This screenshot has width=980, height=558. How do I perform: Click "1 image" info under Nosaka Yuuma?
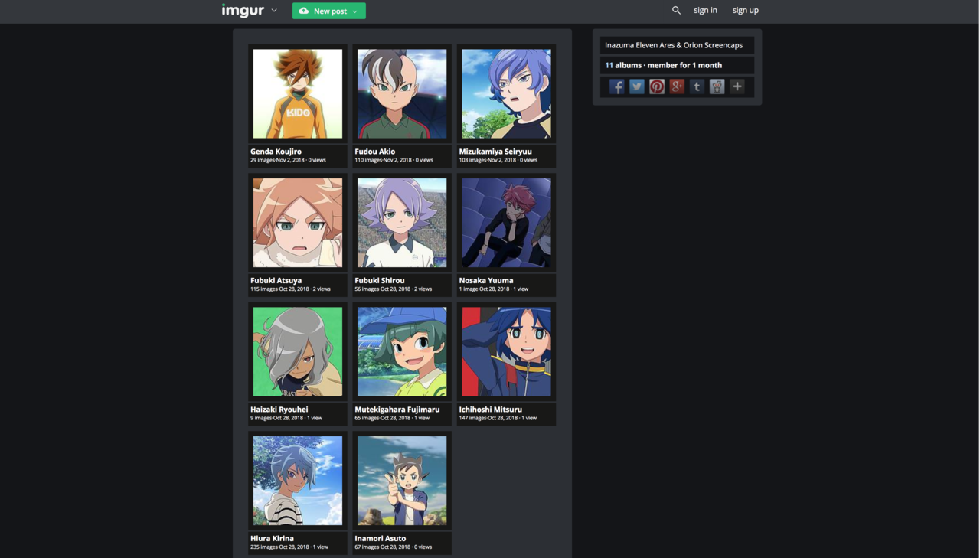(x=469, y=289)
